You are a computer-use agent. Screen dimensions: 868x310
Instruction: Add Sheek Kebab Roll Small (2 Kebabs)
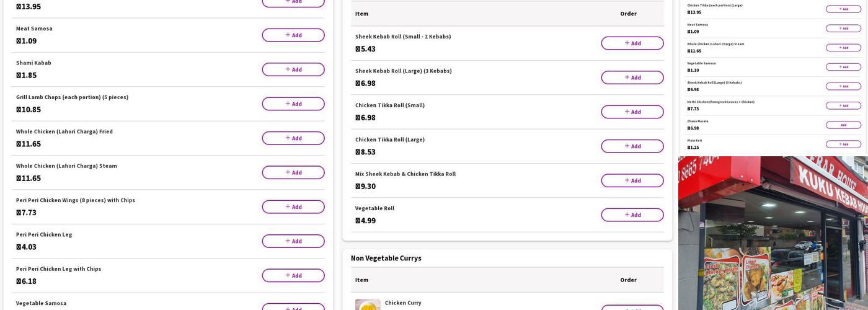point(632,43)
